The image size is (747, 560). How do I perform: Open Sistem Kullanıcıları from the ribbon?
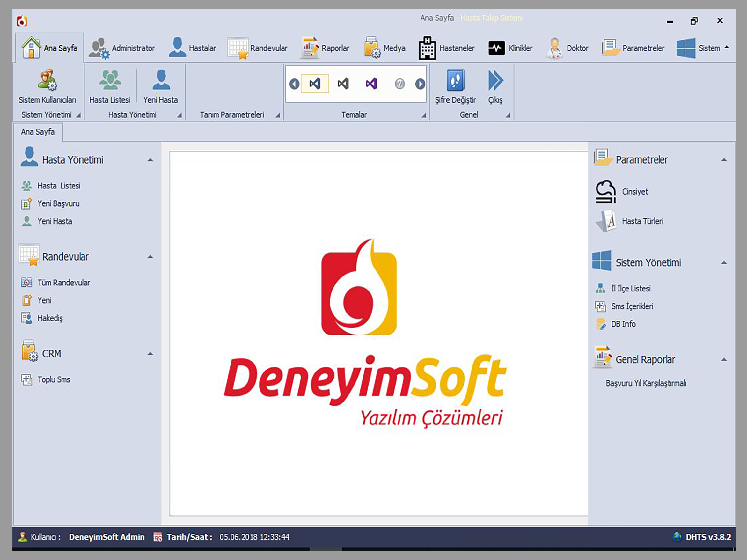[47, 86]
